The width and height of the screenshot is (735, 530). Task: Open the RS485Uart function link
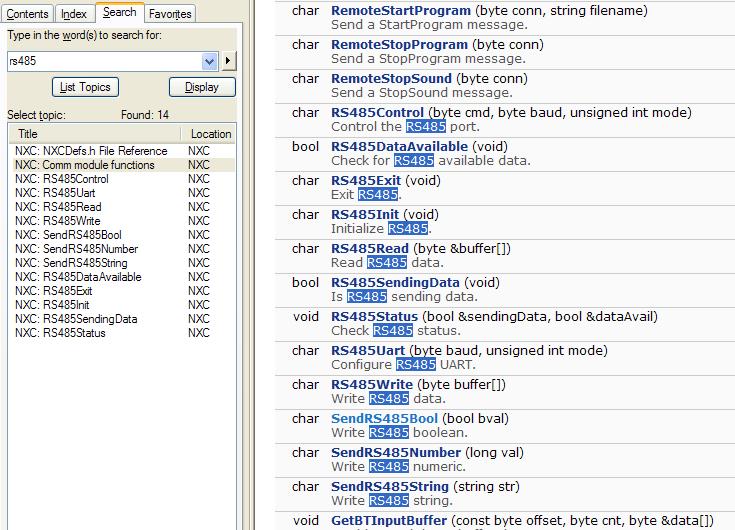pyautogui.click(x=369, y=351)
